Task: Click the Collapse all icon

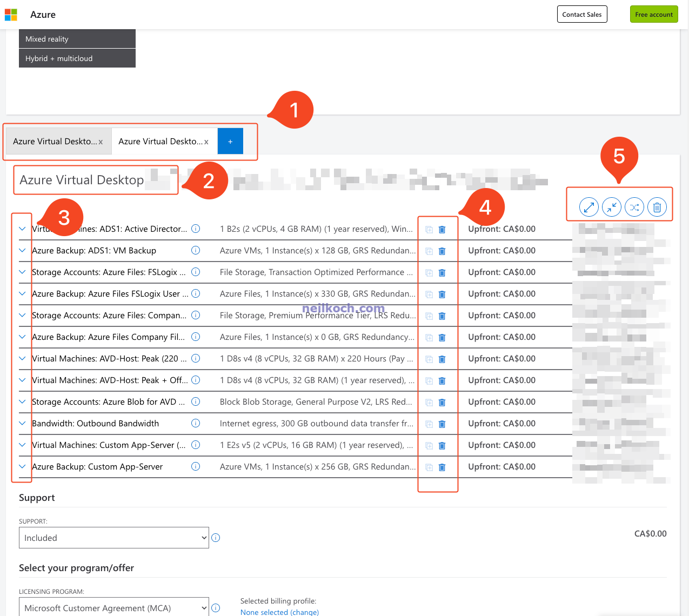Action: pos(612,207)
